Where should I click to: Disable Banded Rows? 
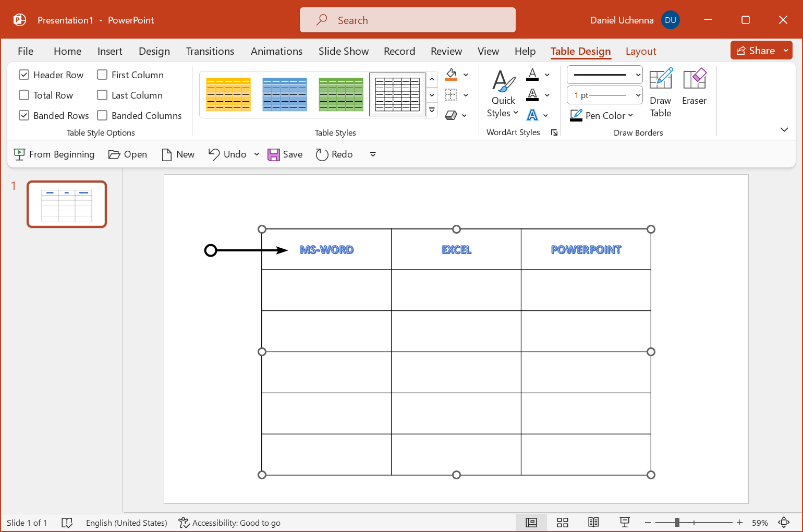click(24, 115)
